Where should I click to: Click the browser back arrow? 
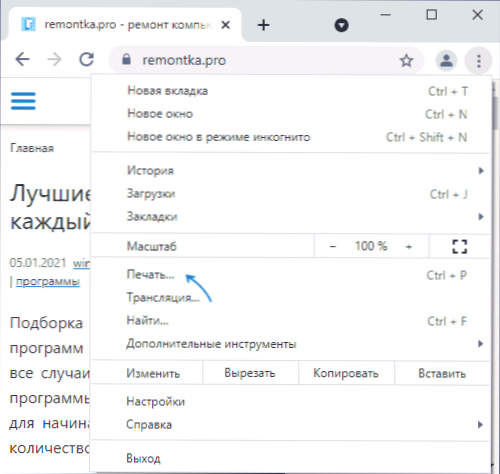click(x=23, y=60)
